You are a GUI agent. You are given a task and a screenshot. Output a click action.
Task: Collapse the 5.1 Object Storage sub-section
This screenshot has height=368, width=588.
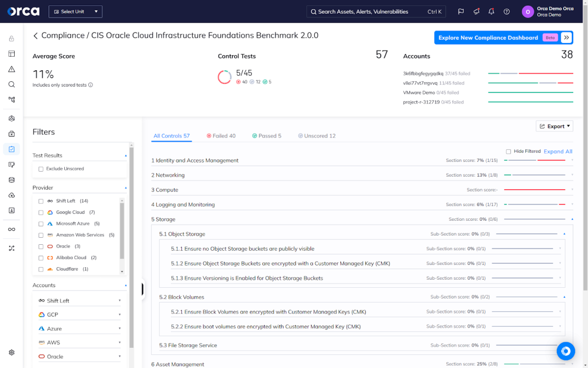(x=565, y=234)
